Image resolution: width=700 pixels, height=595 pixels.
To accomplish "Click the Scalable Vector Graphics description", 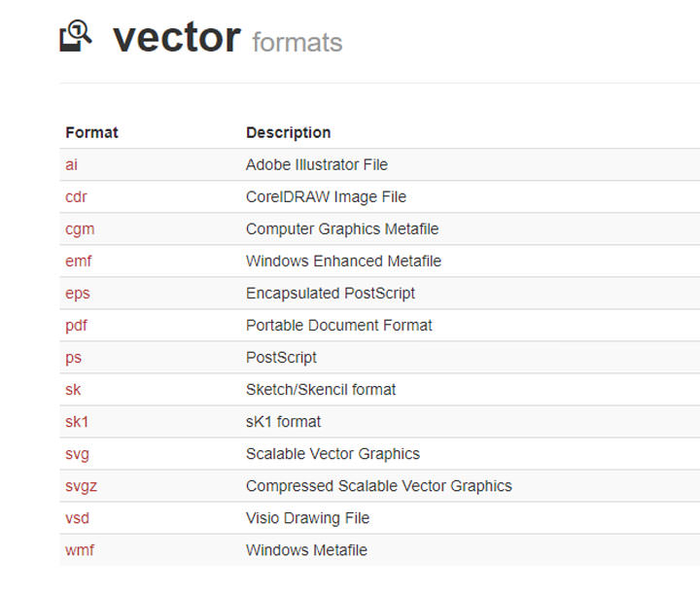I will click(x=332, y=453).
